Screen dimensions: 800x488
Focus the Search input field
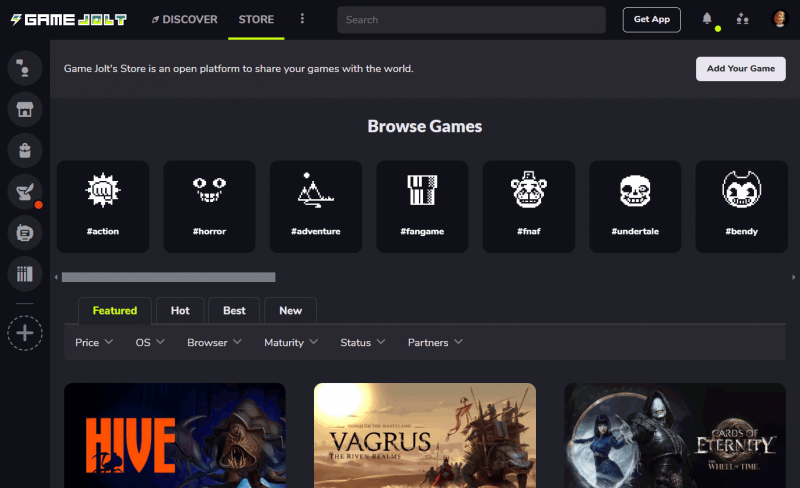[471, 19]
